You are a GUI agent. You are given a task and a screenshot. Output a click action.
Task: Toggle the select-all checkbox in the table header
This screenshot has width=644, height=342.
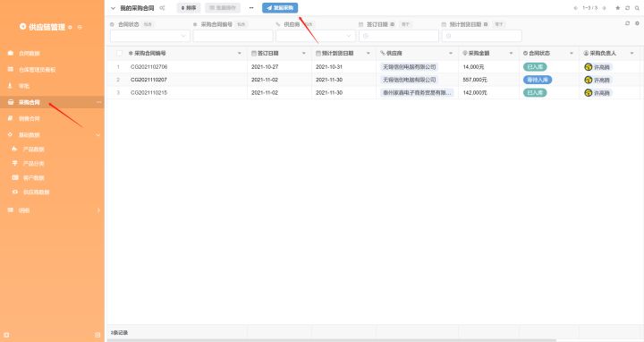[120, 53]
